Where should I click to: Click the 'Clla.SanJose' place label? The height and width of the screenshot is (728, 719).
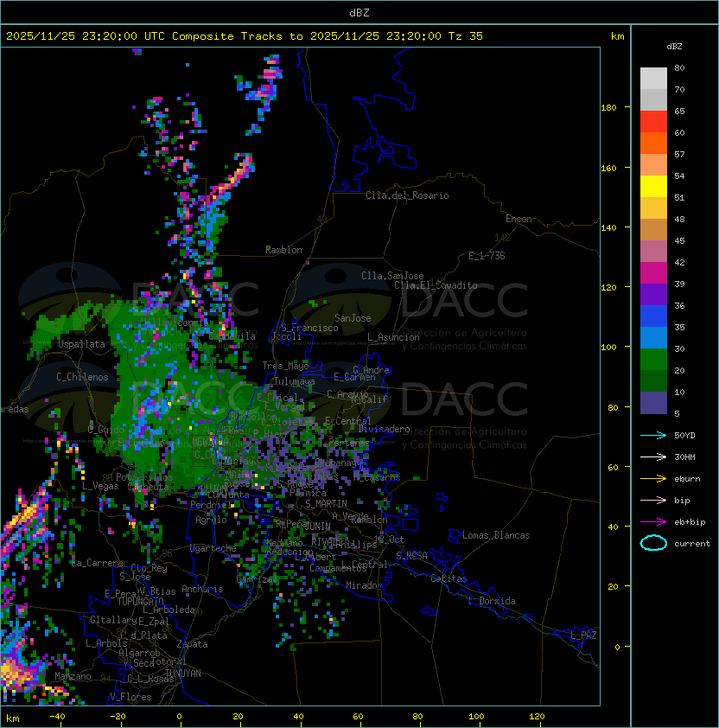coord(392,276)
